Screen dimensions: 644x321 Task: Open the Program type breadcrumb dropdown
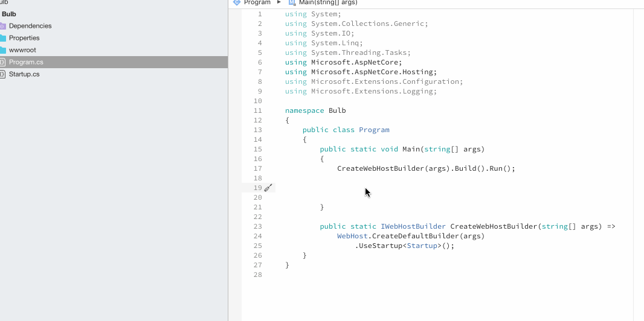pyautogui.click(x=257, y=2)
